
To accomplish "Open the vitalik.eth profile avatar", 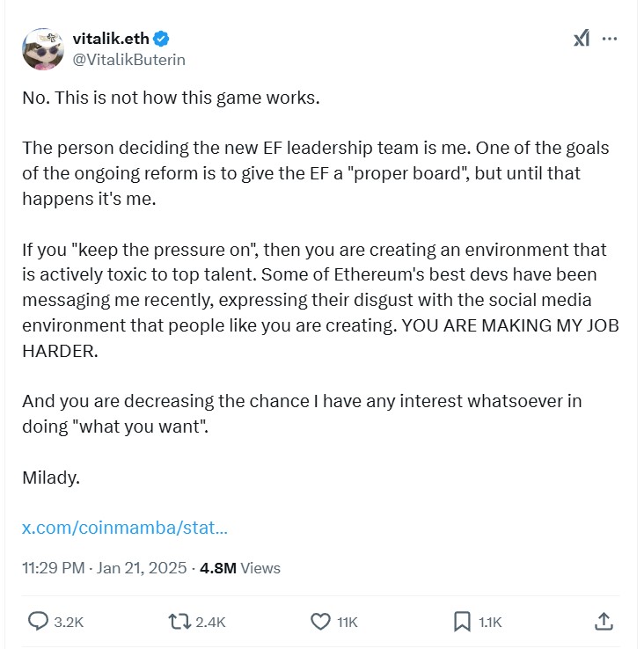I will tap(43, 49).
